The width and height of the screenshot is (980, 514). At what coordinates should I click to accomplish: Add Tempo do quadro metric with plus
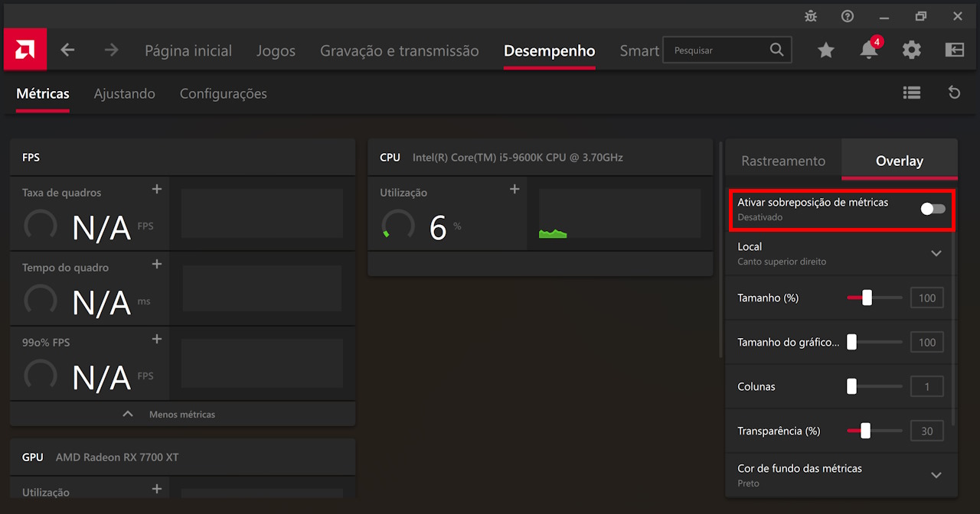coord(157,264)
